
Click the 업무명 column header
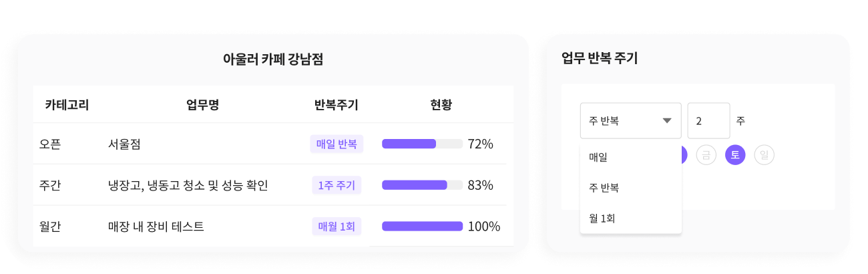click(x=202, y=105)
